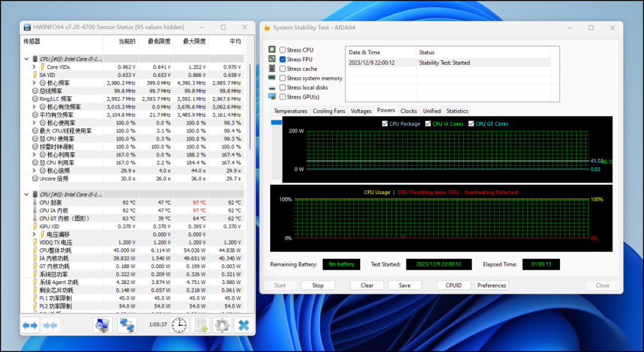Click the lightning icon beside CPU整体功耗
The width and height of the screenshot is (644, 352).
point(35,250)
